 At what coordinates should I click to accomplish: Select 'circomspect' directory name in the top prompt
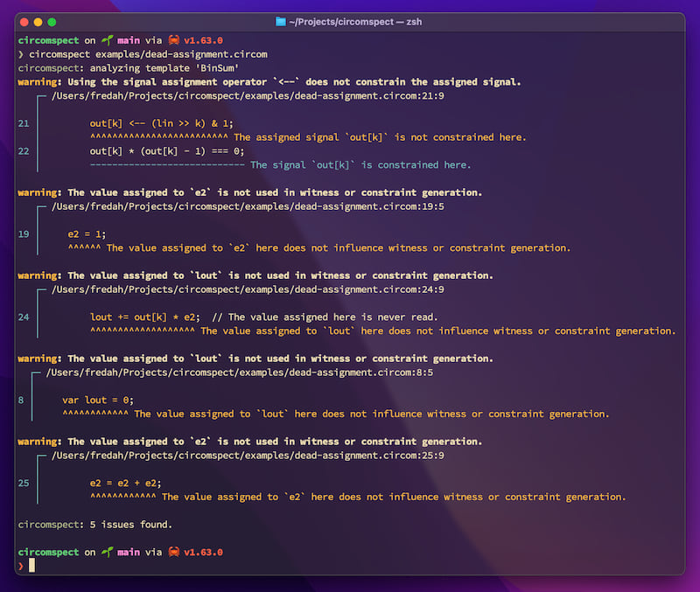coord(48,40)
